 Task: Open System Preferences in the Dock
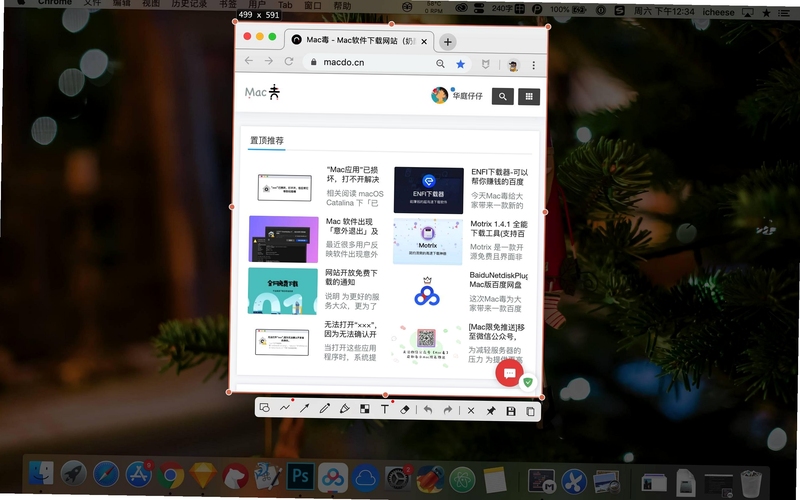[397, 478]
